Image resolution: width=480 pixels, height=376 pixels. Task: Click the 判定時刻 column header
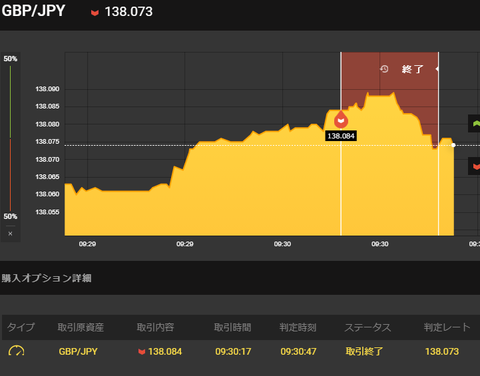click(x=298, y=327)
